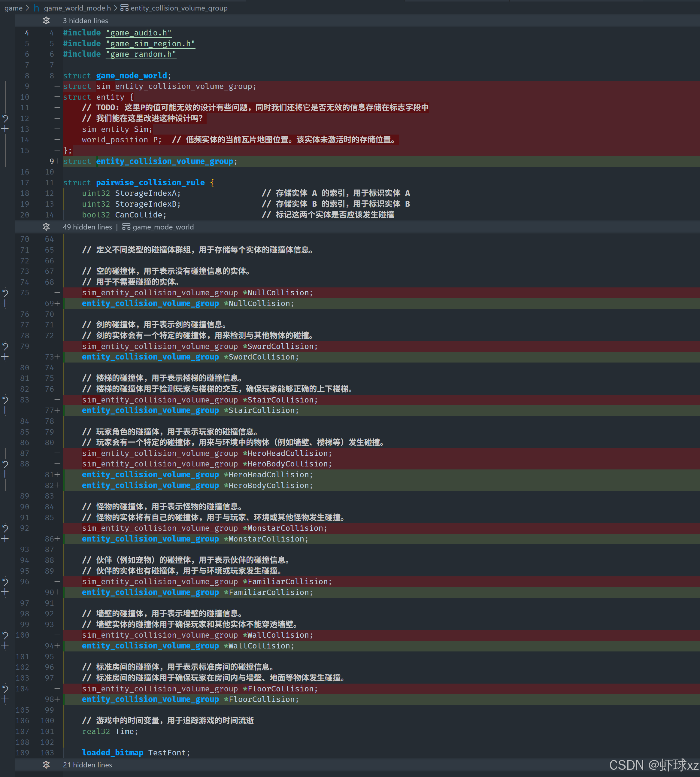Revert the NullCollision line change

[x=5, y=293]
